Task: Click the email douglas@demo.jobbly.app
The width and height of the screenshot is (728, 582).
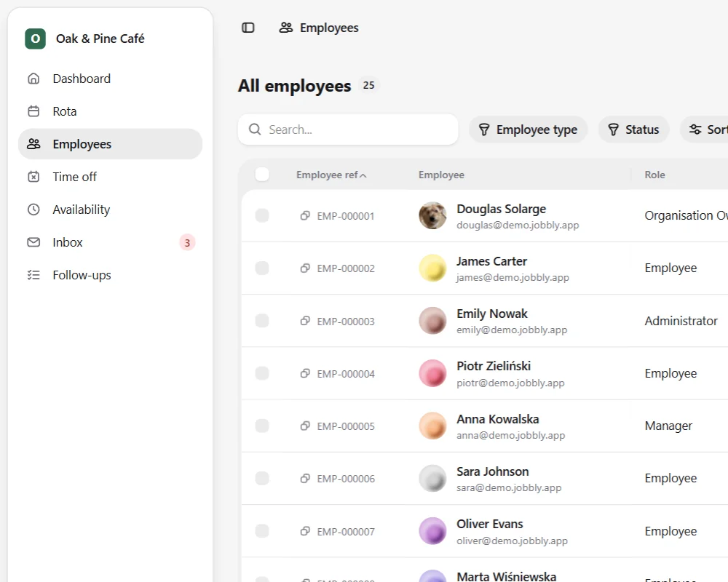Action: (x=518, y=225)
